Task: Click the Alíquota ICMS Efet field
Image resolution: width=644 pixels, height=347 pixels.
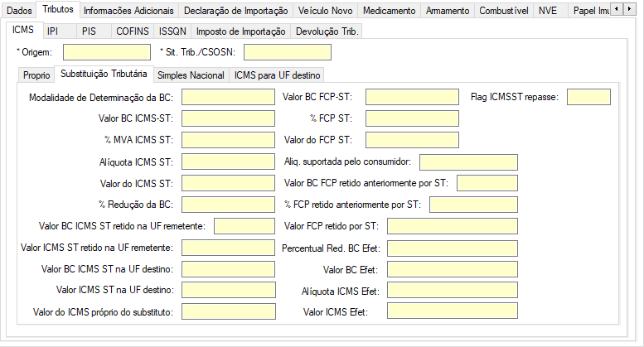Action: [453, 290]
